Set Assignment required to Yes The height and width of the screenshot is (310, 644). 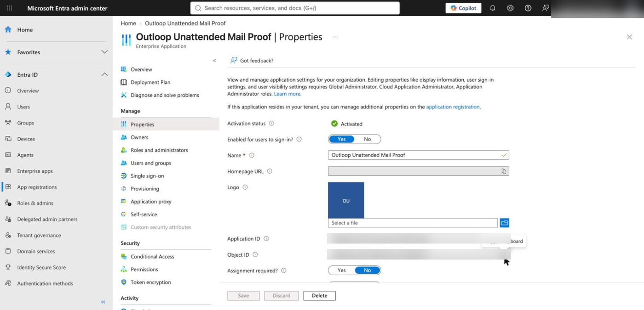coord(342,271)
